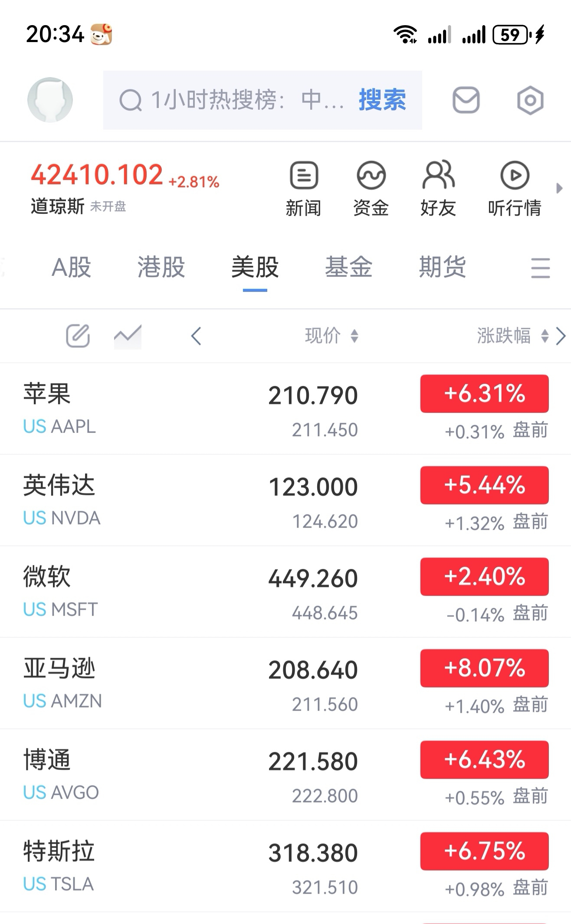Open the 新闻 news icon
571x924 pixels.
304,189
